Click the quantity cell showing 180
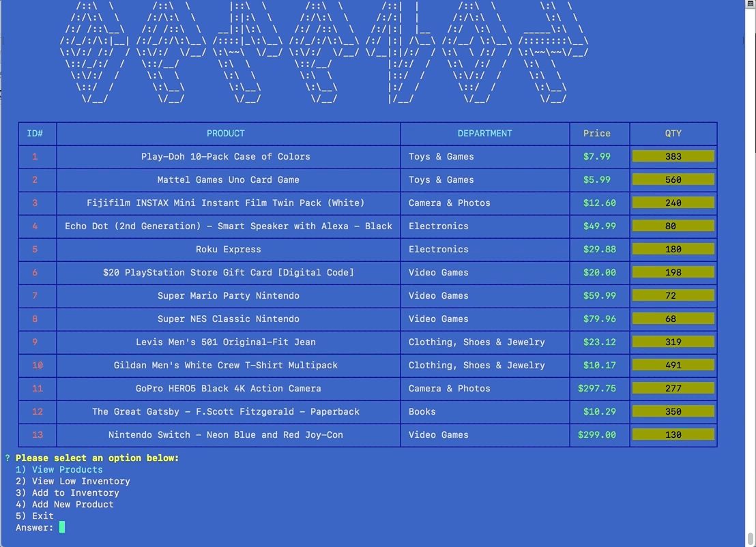756x547 pixels. click(x=673, y=249)
